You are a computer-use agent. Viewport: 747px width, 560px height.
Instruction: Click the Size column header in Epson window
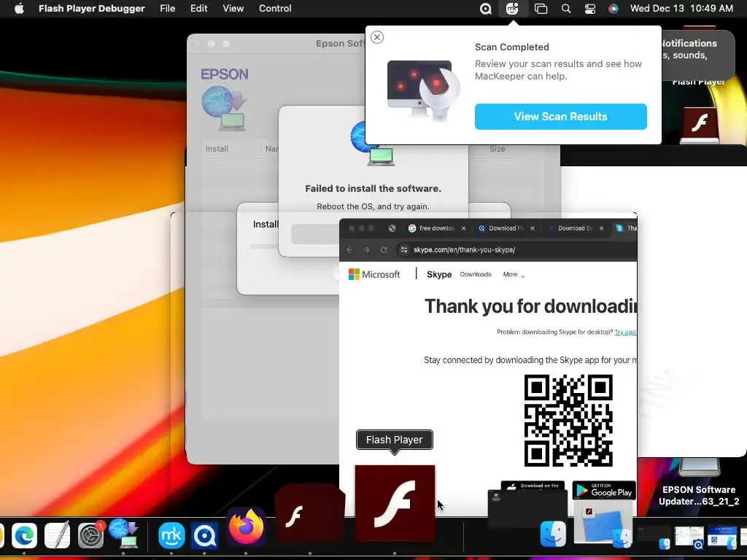[x=497, y=149]
